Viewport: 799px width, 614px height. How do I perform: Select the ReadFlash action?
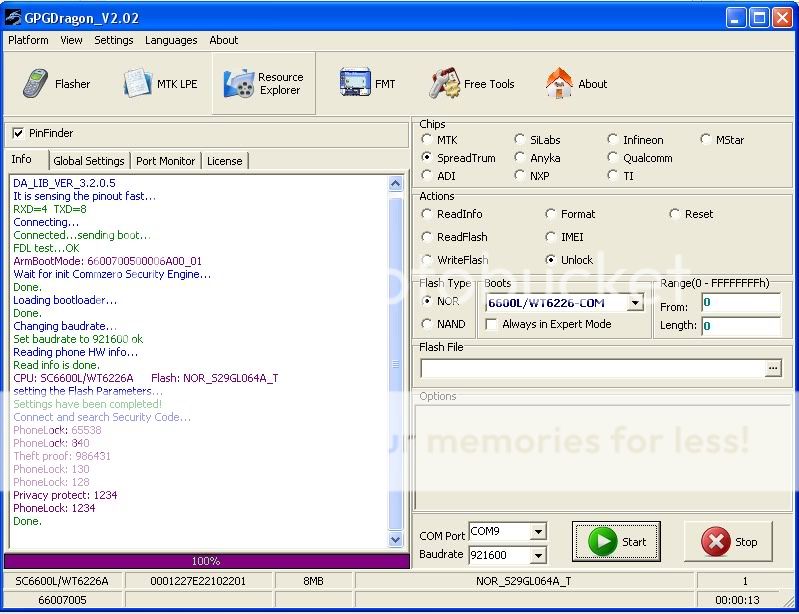(427, 237)
